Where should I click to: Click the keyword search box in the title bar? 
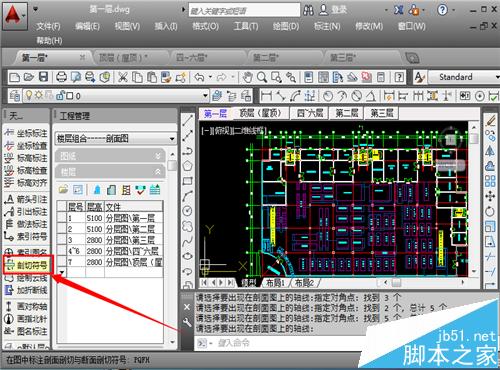click(x=244, y=11)
